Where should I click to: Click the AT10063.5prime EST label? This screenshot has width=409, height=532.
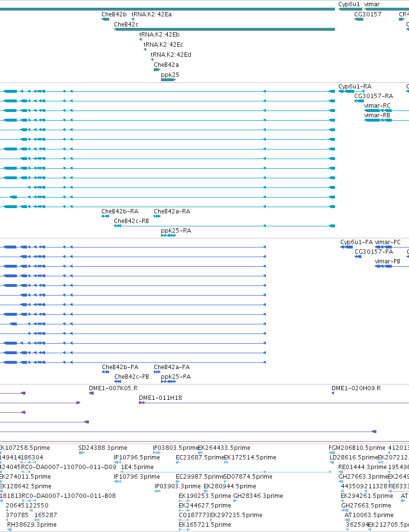369,515
